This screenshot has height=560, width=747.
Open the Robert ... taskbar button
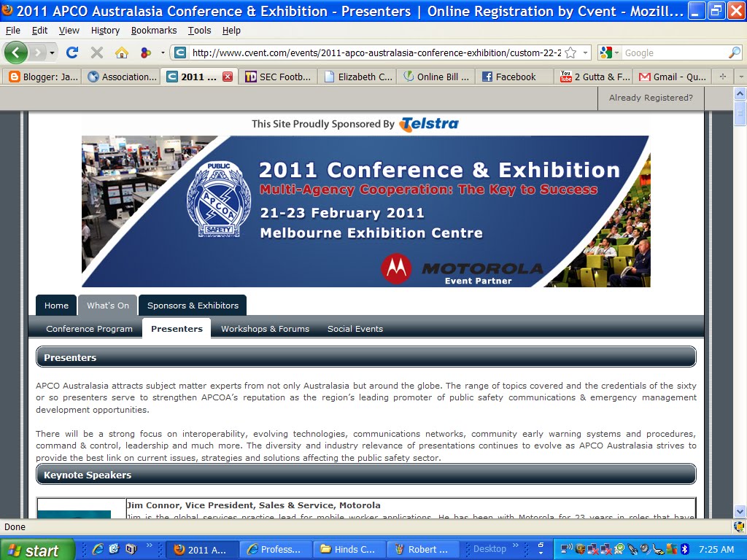pos(422,550)
